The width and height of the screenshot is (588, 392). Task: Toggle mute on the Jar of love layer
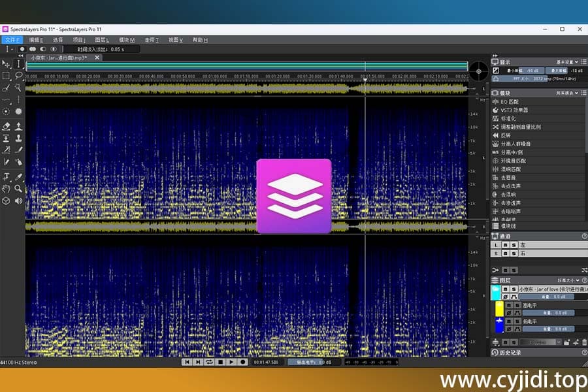point(506,289)
